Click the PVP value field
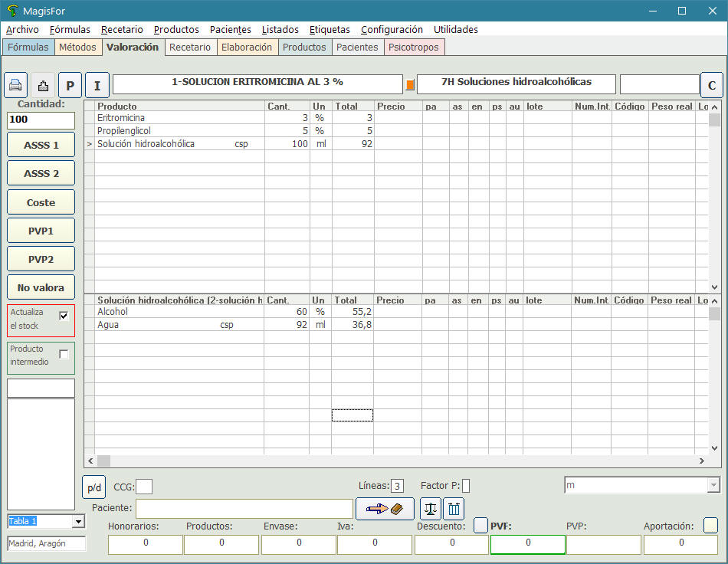The height and width of the screenshot is (564, 728). tap(604, 544)
